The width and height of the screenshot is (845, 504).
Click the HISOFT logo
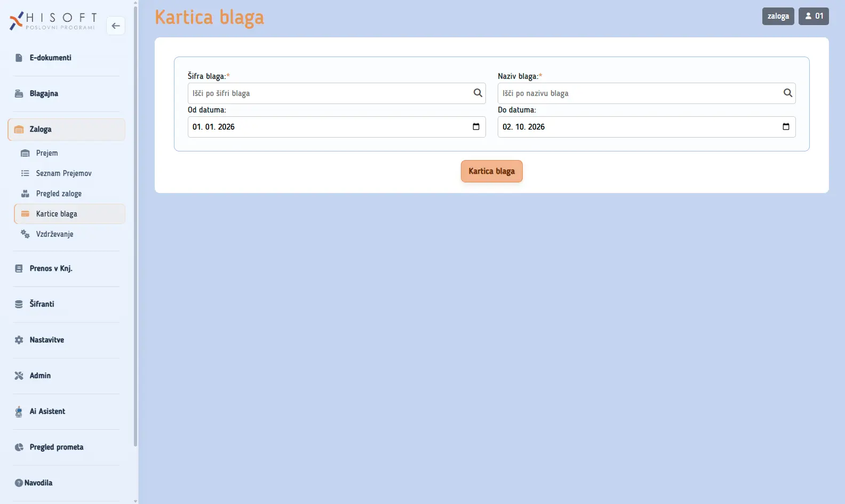click(x=53, y=21)
